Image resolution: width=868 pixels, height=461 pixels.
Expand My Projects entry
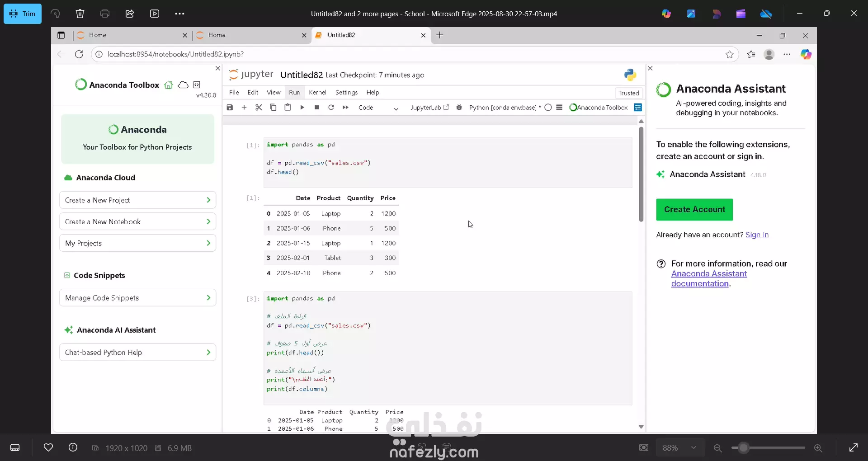click(137, 243)
